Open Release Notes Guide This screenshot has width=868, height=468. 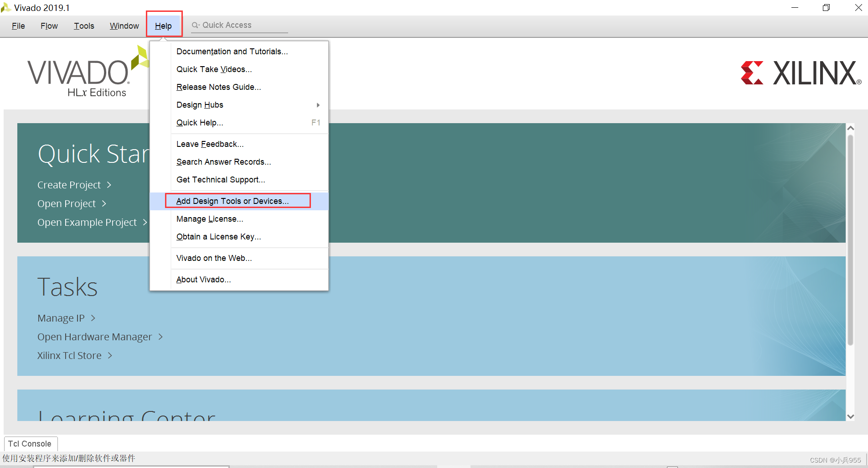pos(239,87)
